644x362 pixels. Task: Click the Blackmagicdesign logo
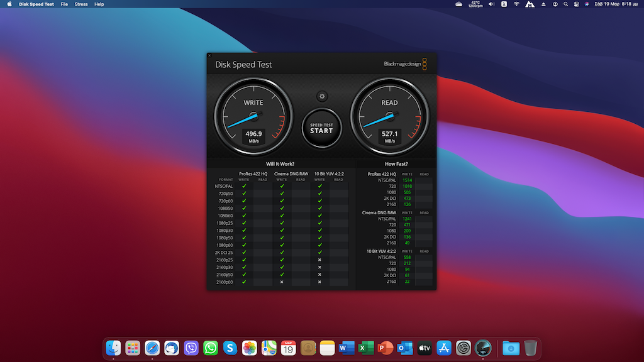406,64
